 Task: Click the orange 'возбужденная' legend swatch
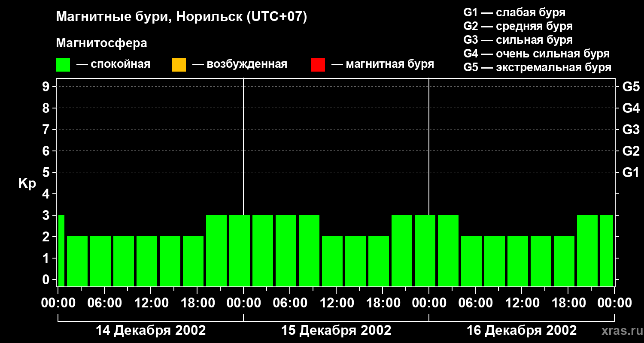click(179, 64)
